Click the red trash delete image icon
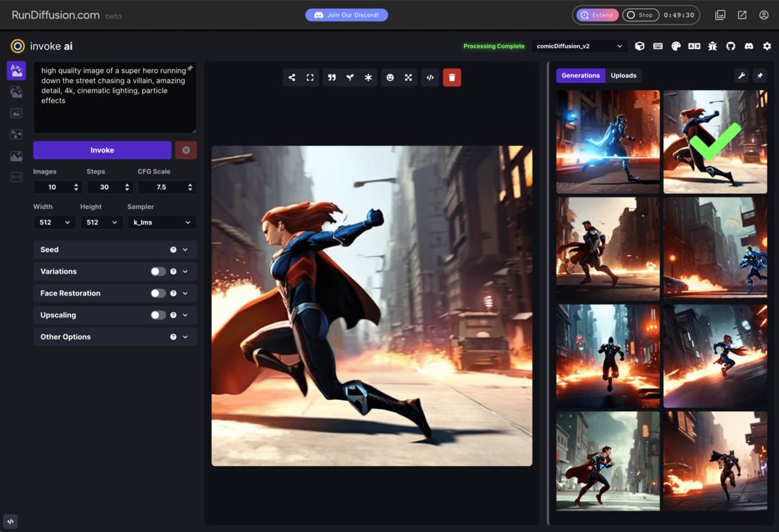Image resolution: width=779 pixels, height=532 pixels. [x=451, y=77]
